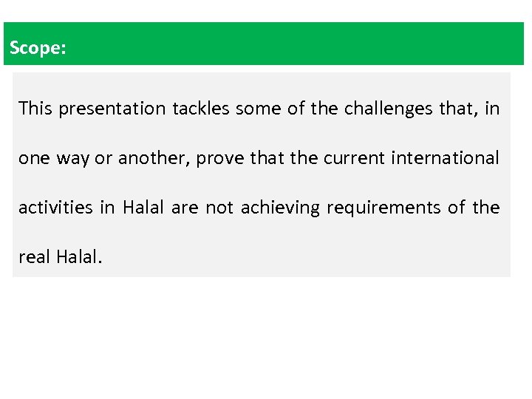Image resolution: width=532 pixels, height=399 pixels.
Task: Click empty gray space right of "real Halal."
Action: point(310,257)
